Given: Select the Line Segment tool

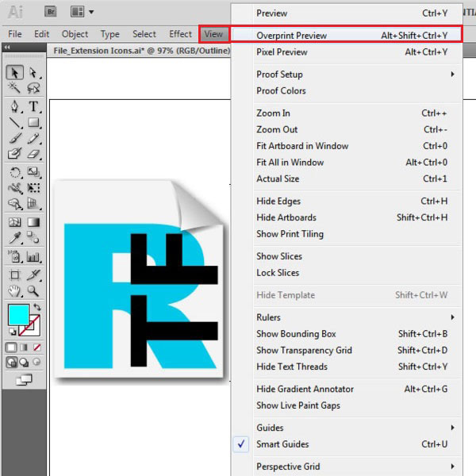Looking at the screenshot, I should point(14,123).
